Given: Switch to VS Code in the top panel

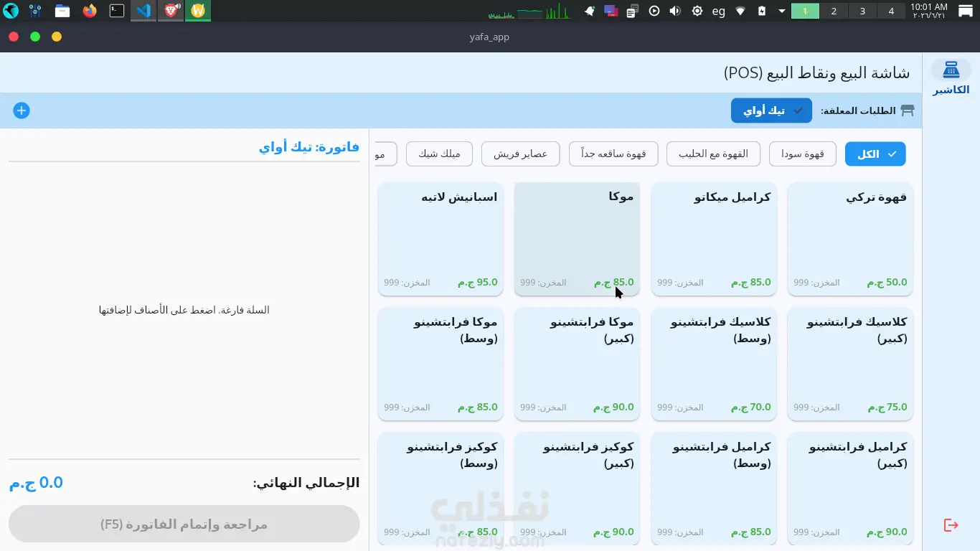Looking at the screenshot, I should [x=143, y=11].
